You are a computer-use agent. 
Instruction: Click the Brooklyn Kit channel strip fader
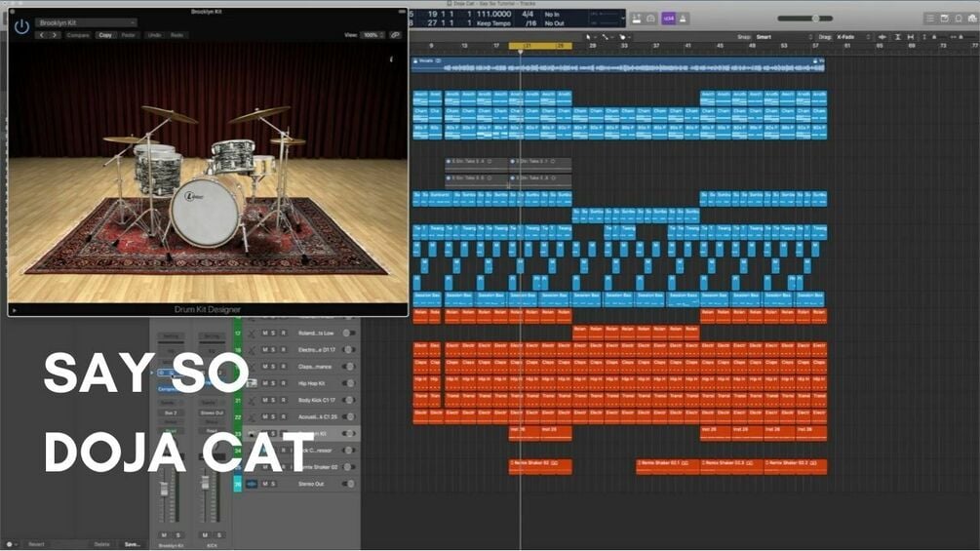click(x=165, y=490)
